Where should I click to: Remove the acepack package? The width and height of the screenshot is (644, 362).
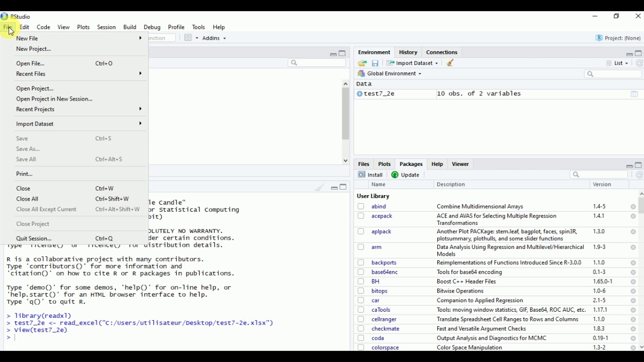[x=633, y=217]
